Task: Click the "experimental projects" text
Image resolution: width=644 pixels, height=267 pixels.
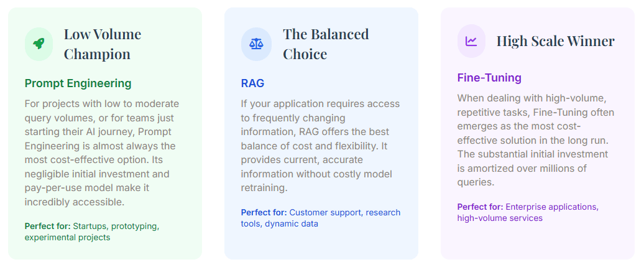Action: click(x=67, y=237)
